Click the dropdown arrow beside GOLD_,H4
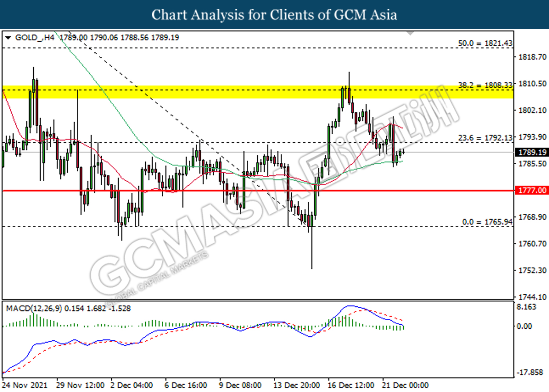 pyautogui.click(x=8, y=38)
